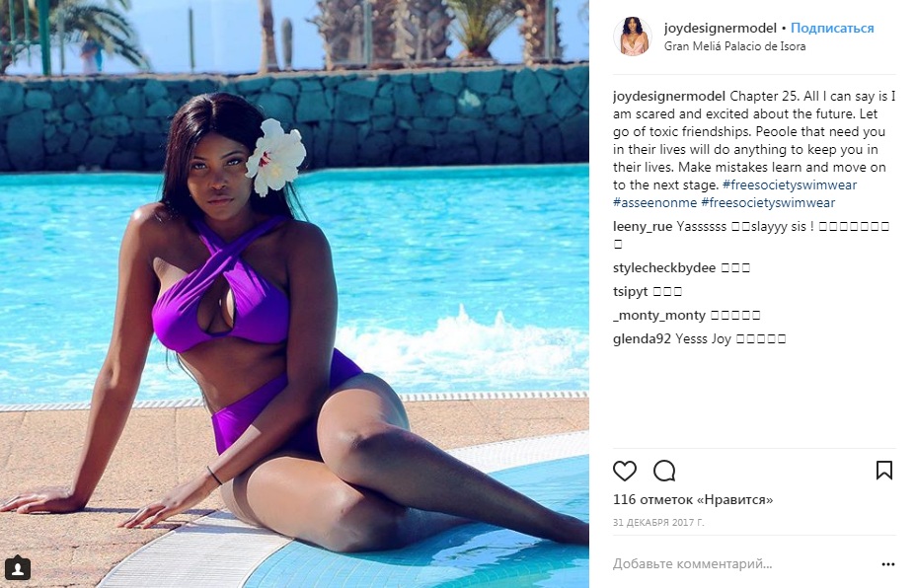
Task: Open Gran Meliá Palacio de Isora location
Action: pos(735,46)
